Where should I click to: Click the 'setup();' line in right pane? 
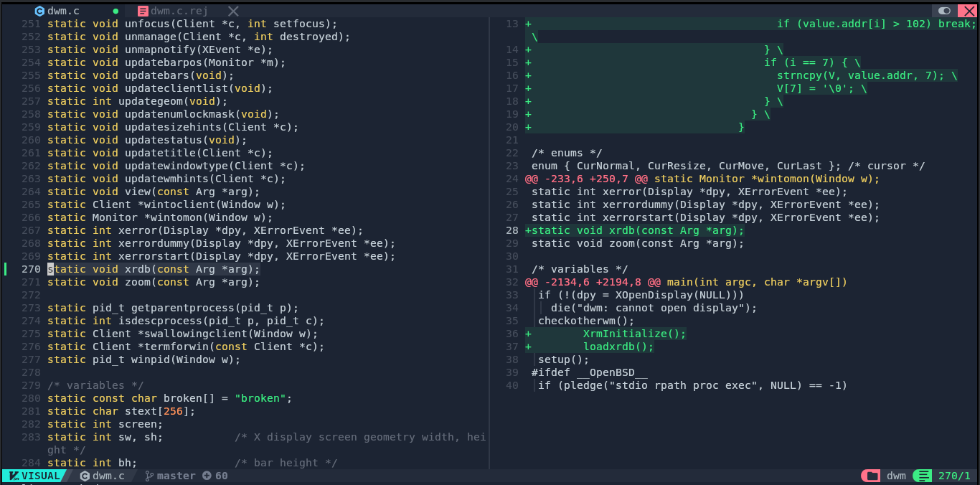(563, 359)
